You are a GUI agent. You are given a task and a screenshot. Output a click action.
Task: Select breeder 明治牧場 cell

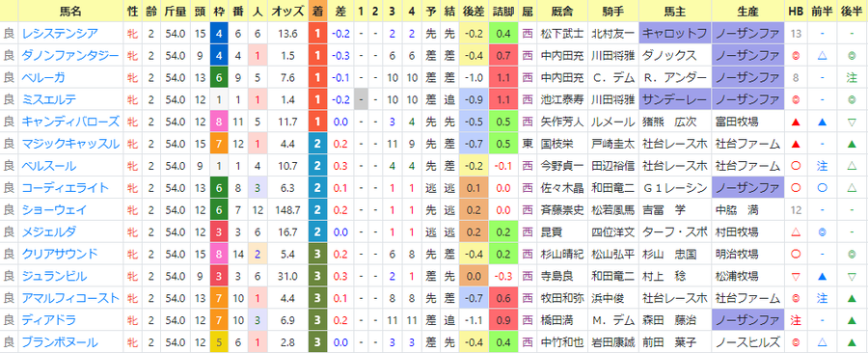pyautogui.click(x=747, y=254)
